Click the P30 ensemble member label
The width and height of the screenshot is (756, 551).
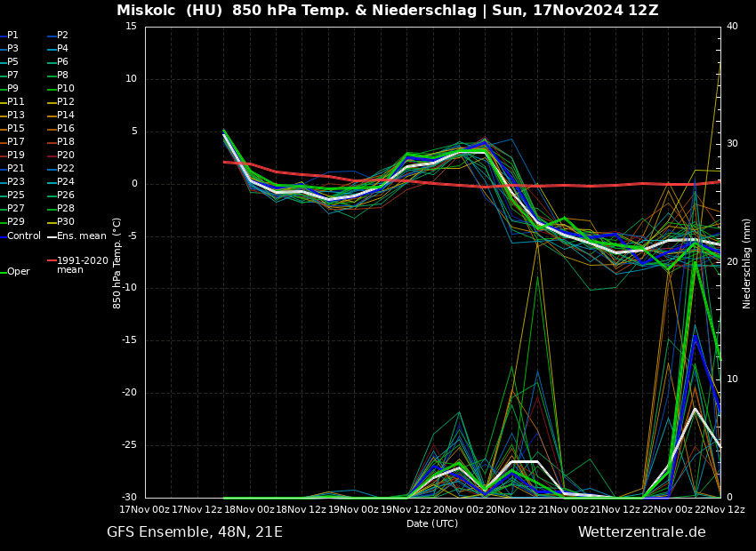65,222
